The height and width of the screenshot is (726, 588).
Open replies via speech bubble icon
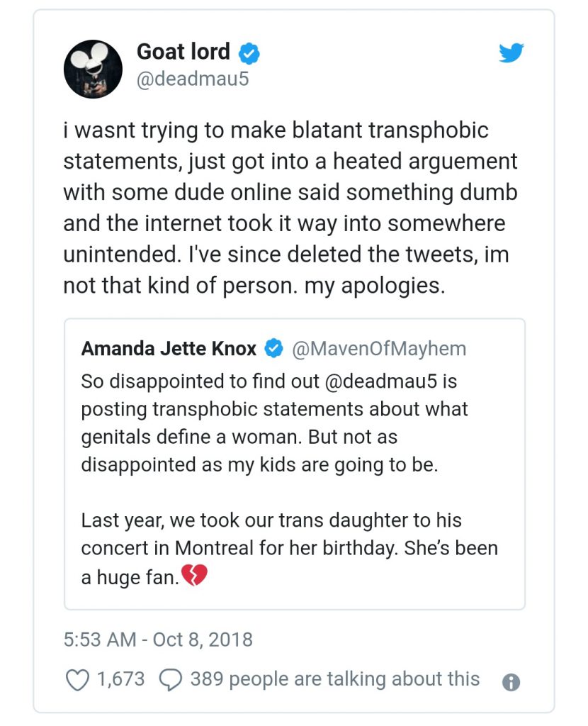pyautogui.click(x=171, y=680)
